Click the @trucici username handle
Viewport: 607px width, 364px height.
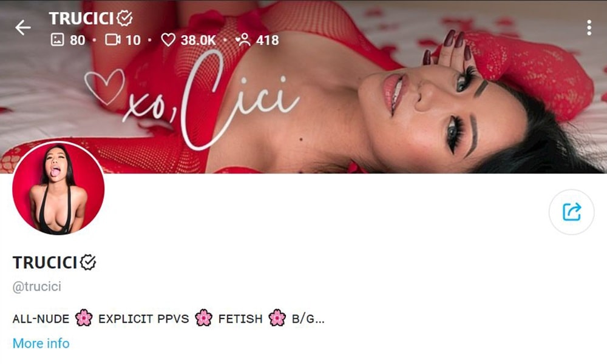(37, 286)
